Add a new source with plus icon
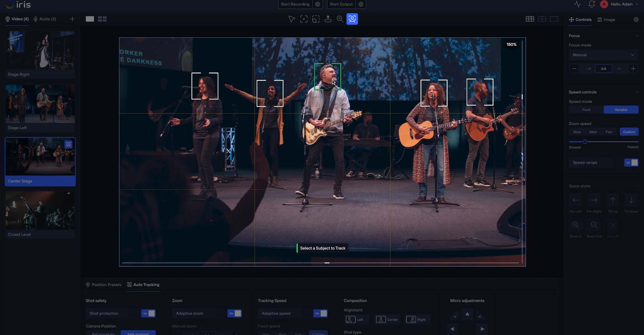Image resolution: width=644 pixels, height=335 pixels. [x=72, y=19]
